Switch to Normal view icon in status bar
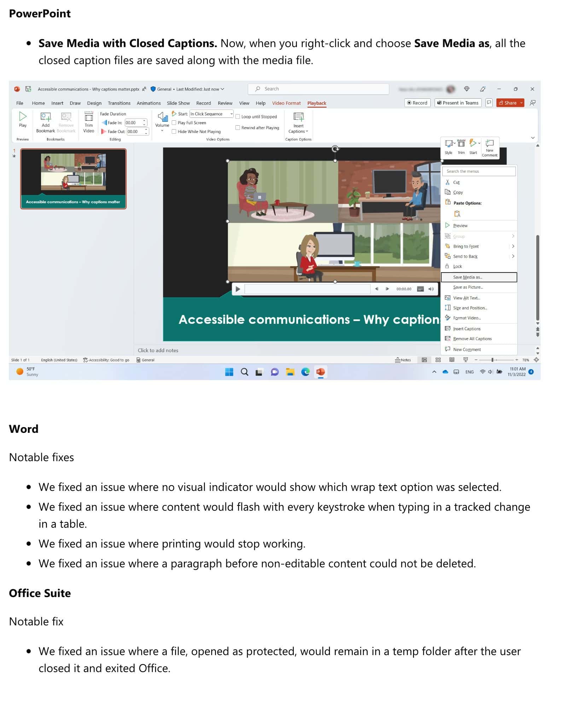The image size is (587, 728). pyautogui.click(x=424, y=360)
